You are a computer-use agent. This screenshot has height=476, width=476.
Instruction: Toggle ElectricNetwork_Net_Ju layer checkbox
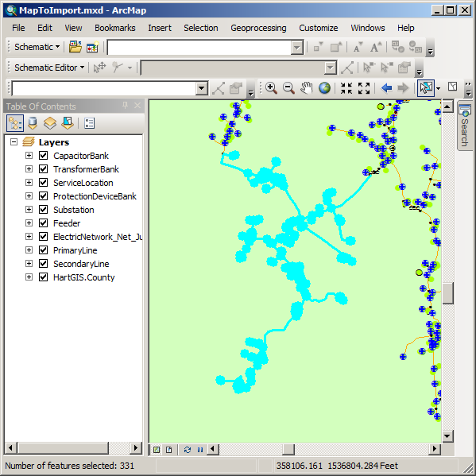click(x=43, y=237)
